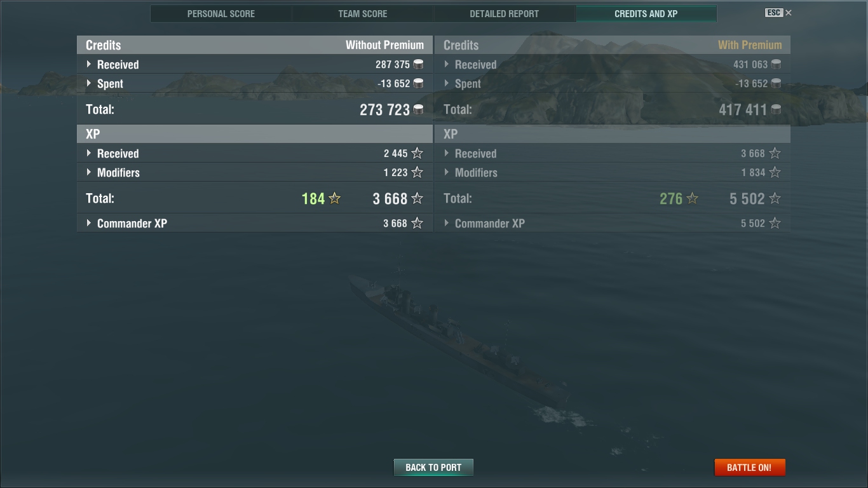Click star icon beside premium 5 502 total

(775, 198)
